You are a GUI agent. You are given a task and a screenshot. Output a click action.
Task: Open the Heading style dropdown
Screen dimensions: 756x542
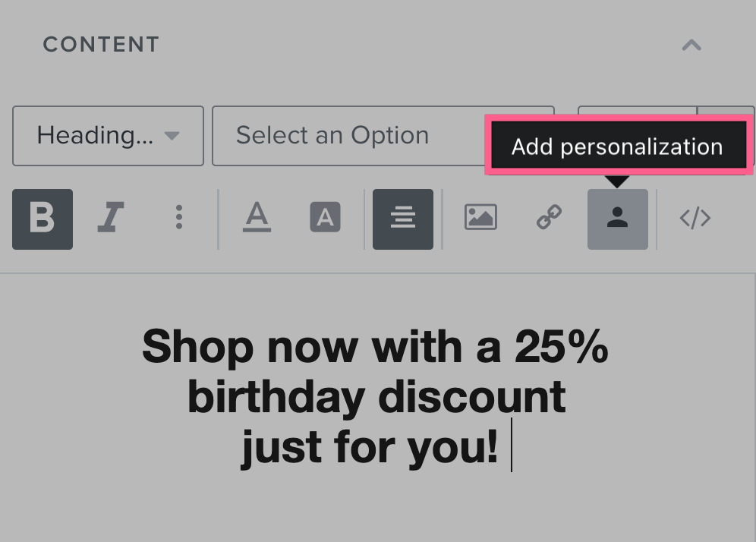tap(108, 136)
